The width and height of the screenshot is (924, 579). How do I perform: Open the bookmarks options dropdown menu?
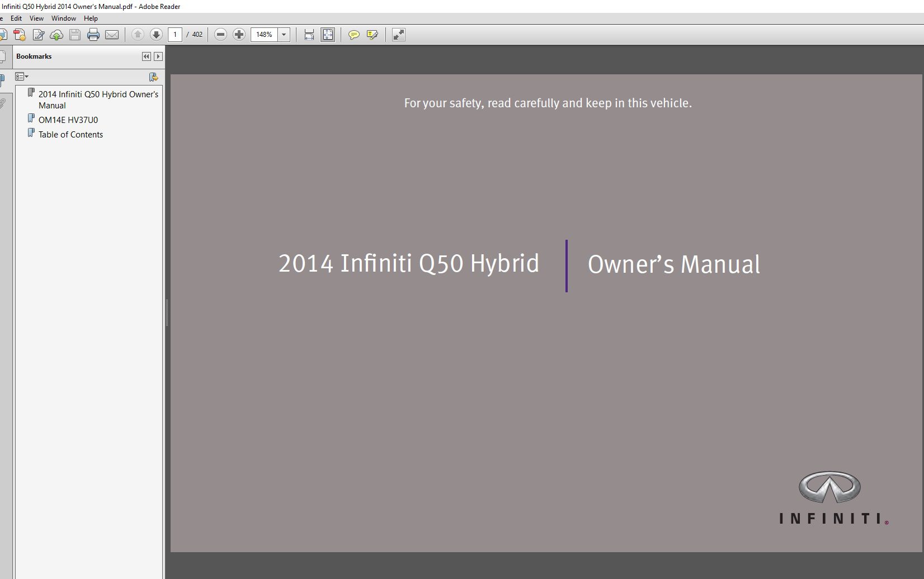(x=22, y=77)
